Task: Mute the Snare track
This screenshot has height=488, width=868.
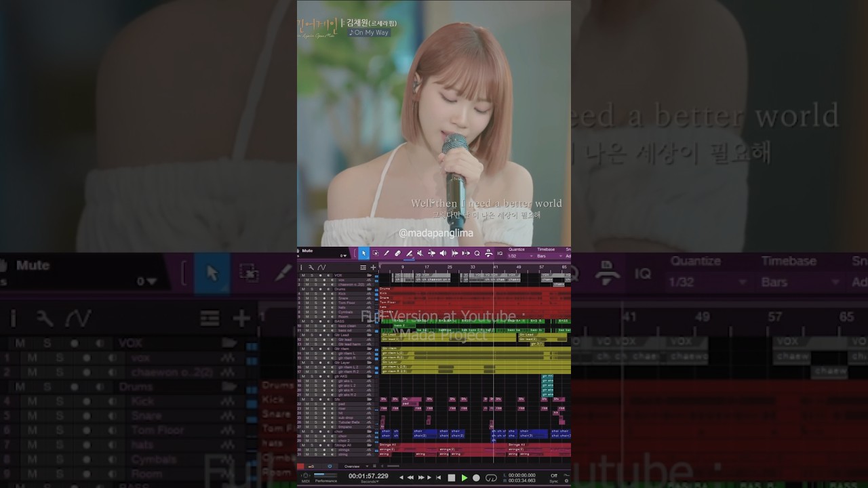Action: 307,298
